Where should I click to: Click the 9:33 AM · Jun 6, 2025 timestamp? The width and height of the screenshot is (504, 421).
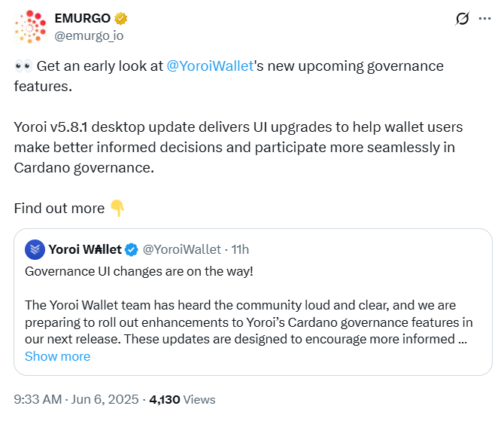[x=74, y=399]
